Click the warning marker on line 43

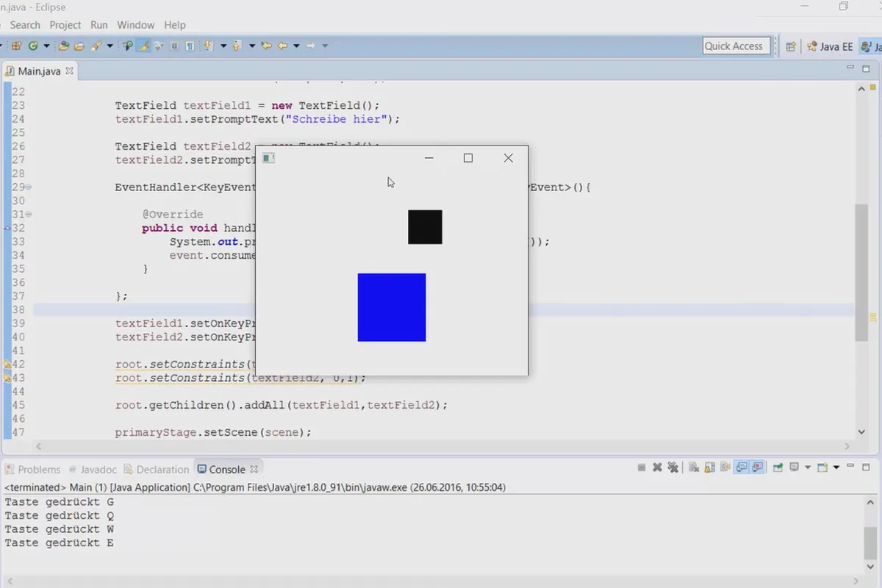[x=7, y=378]
